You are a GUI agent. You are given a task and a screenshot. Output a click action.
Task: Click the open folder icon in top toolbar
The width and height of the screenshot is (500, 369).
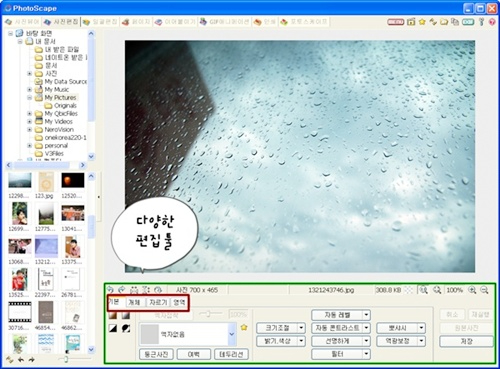tap(444, 22)
